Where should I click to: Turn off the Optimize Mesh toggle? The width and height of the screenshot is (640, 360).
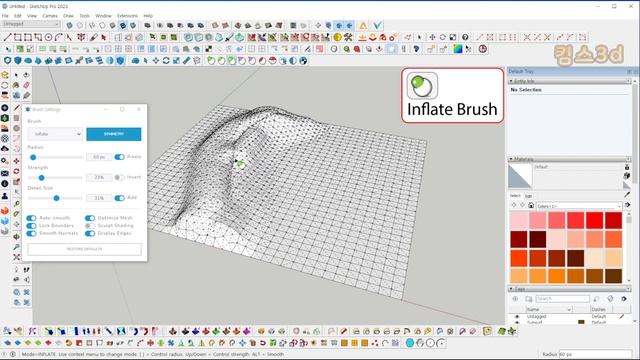pyautogui.click(x=90, y=218)
